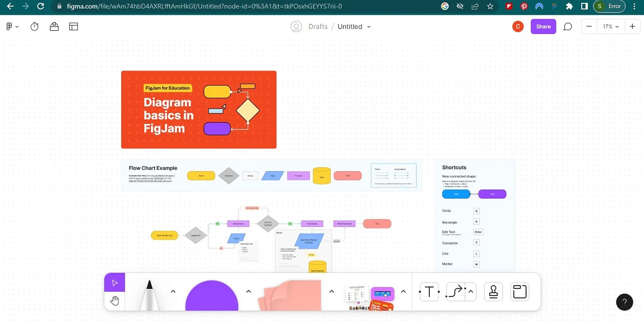Viewport: 644px width, 322px height.
Task: Select the Connector tool
Action: [x=455, y=292]
